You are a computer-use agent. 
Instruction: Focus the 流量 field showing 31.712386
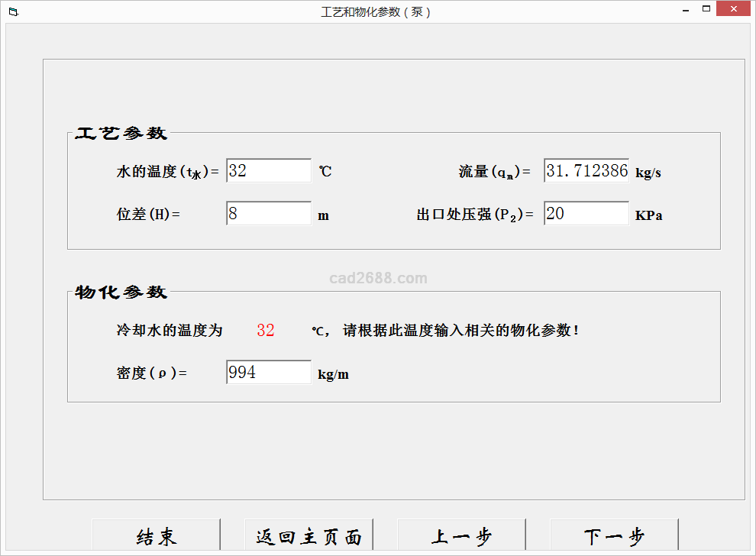pos(586,171)
